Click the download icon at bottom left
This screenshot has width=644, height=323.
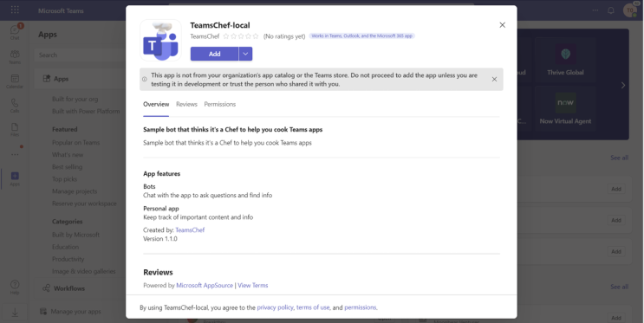coord(15,313)
